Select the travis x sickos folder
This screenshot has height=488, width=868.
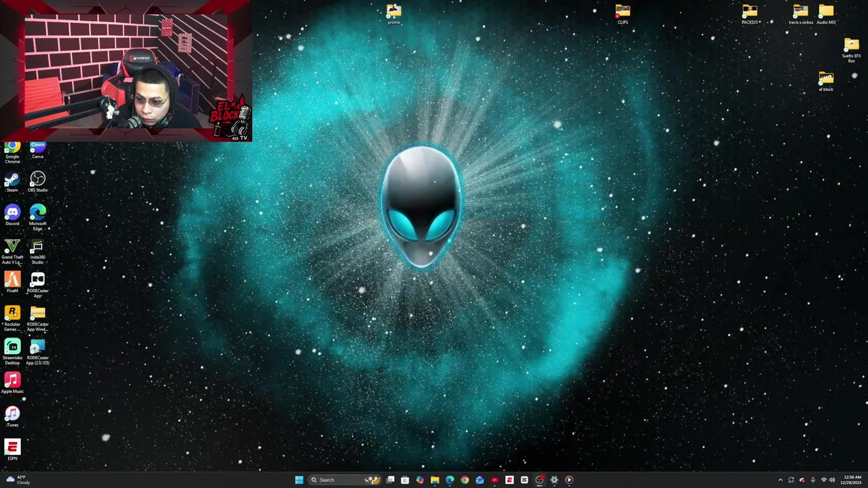(801, 14)
